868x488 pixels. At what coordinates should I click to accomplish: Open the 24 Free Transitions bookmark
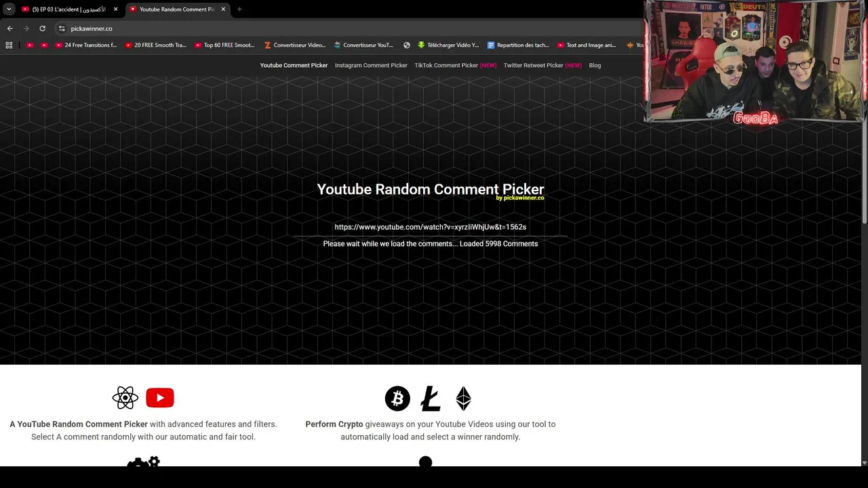pyautogui.click(x=86, y=45)
